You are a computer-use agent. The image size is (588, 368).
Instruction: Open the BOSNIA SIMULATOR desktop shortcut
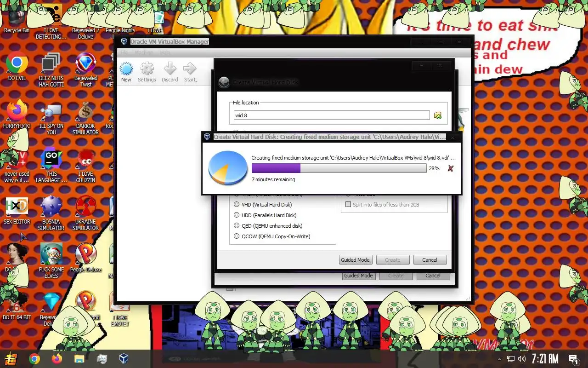tap(51, 213)
